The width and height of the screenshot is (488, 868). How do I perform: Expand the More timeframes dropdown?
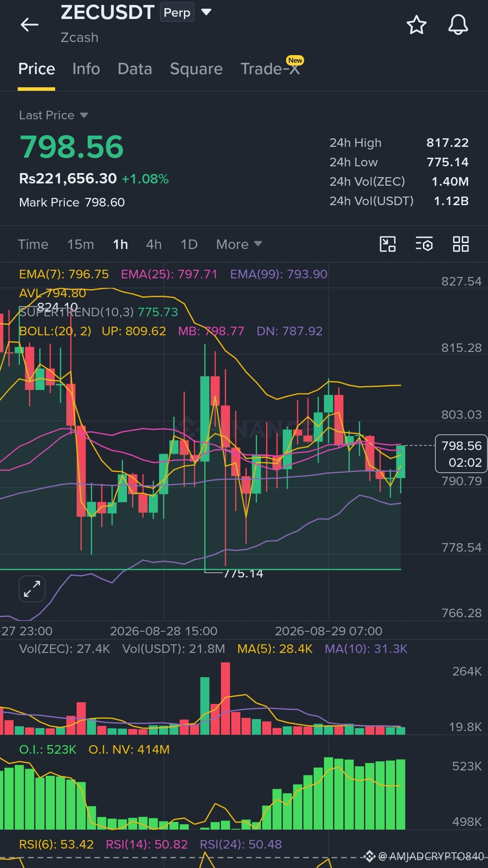[239, 244]
